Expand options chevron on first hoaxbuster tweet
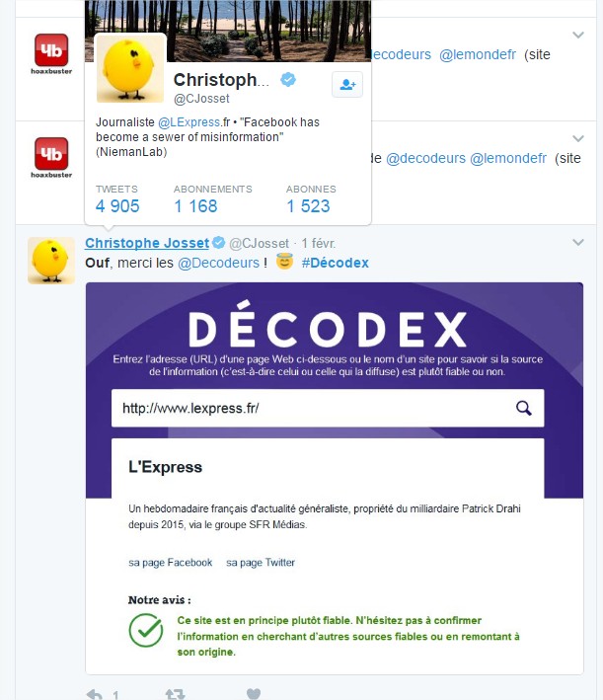The height and width of the screenshot is (700, 603). [x=578, y=35]
